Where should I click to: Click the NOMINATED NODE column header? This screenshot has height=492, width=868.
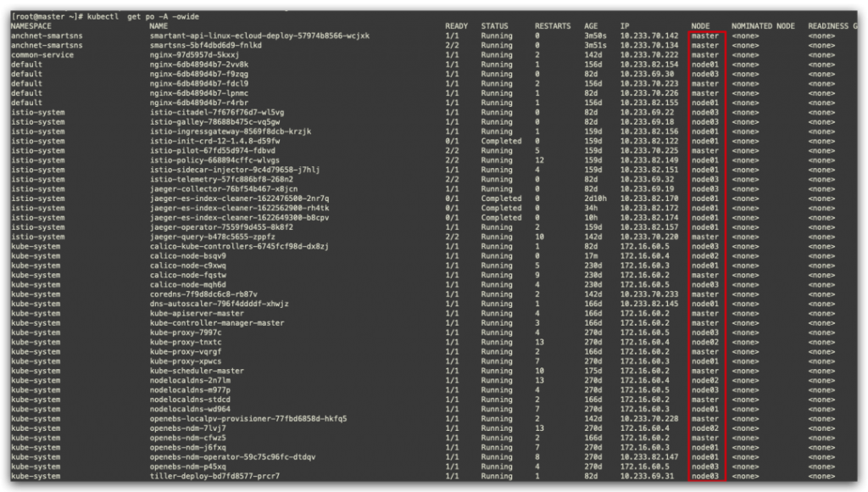(763, 26)
